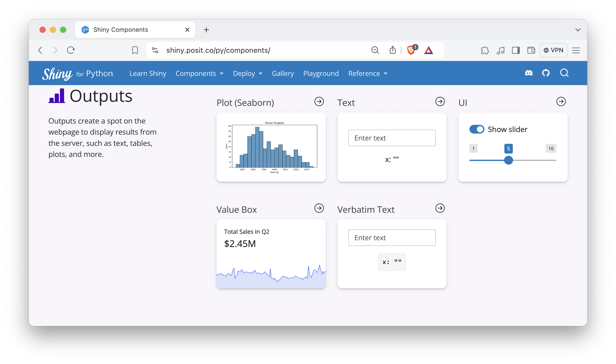This screenshot has height=364, width=616.
Task: Click the Text card's Enter text field
Action: (392, 138)
